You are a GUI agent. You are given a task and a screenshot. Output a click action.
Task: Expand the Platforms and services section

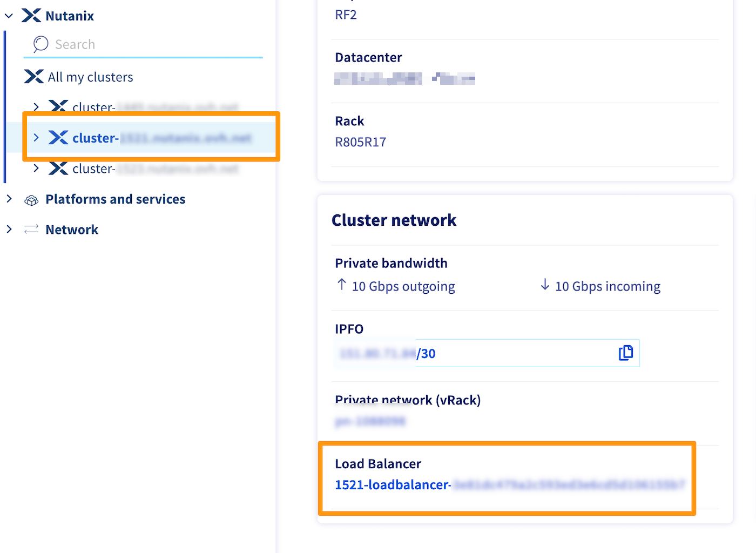[x=9, y=199]
